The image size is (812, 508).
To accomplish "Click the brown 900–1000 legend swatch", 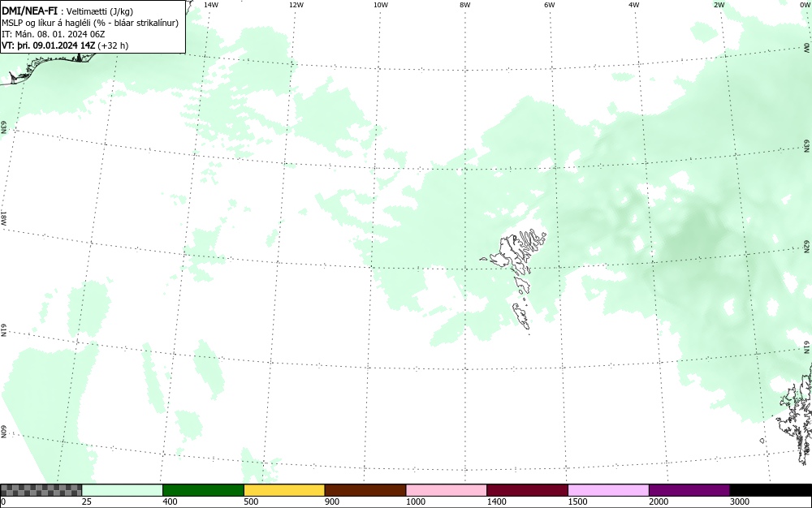I will tap(365, 490).
